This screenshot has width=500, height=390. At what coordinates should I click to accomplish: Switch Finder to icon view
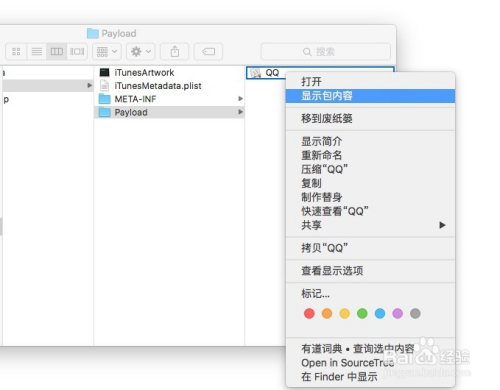pos(16,52)
